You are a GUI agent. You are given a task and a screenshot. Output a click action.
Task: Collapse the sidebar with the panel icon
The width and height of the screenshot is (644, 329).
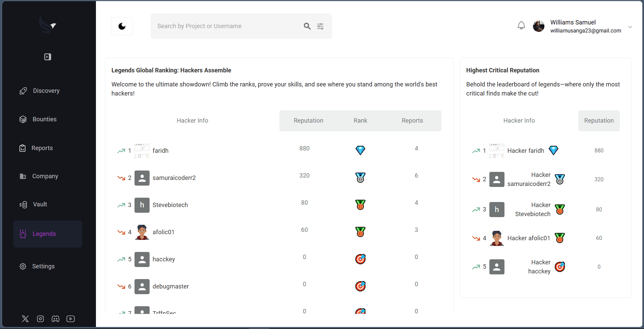point(48,57)
